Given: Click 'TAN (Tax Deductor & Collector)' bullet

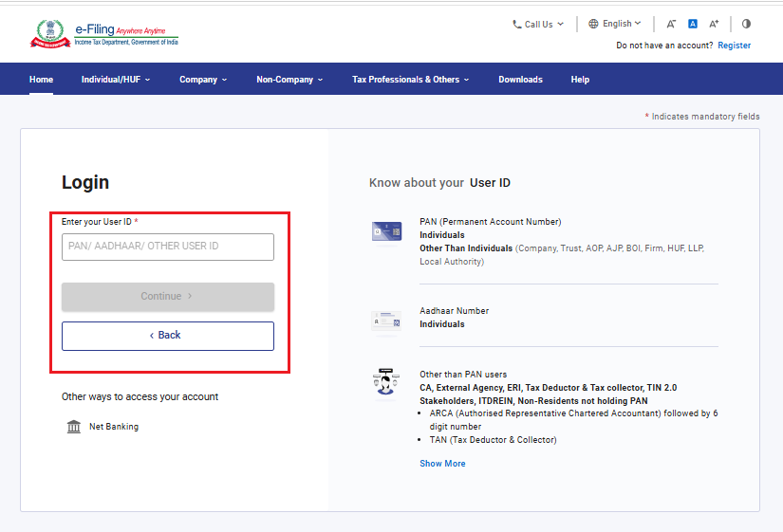Looking at the screenshot, I should (493, 440).
